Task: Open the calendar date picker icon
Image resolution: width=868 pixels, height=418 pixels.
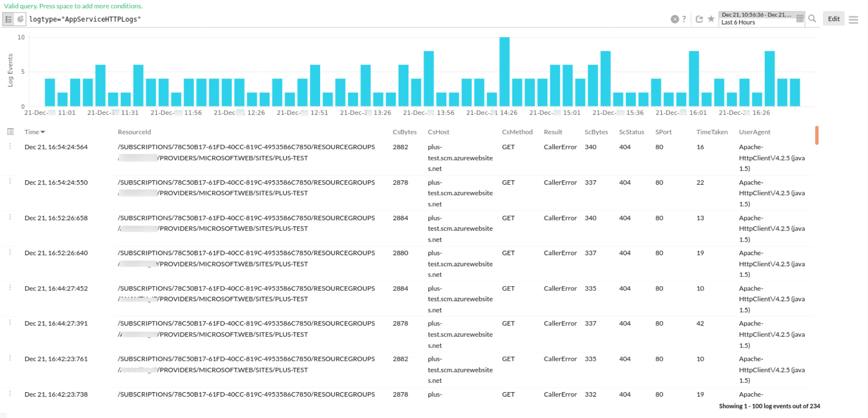Action: point(800,19)
